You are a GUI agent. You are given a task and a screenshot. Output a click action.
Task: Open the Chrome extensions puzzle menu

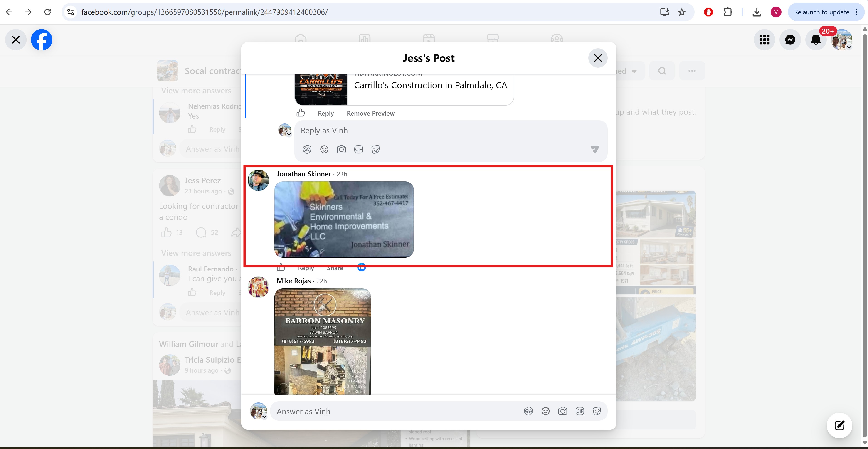point(728,12)
